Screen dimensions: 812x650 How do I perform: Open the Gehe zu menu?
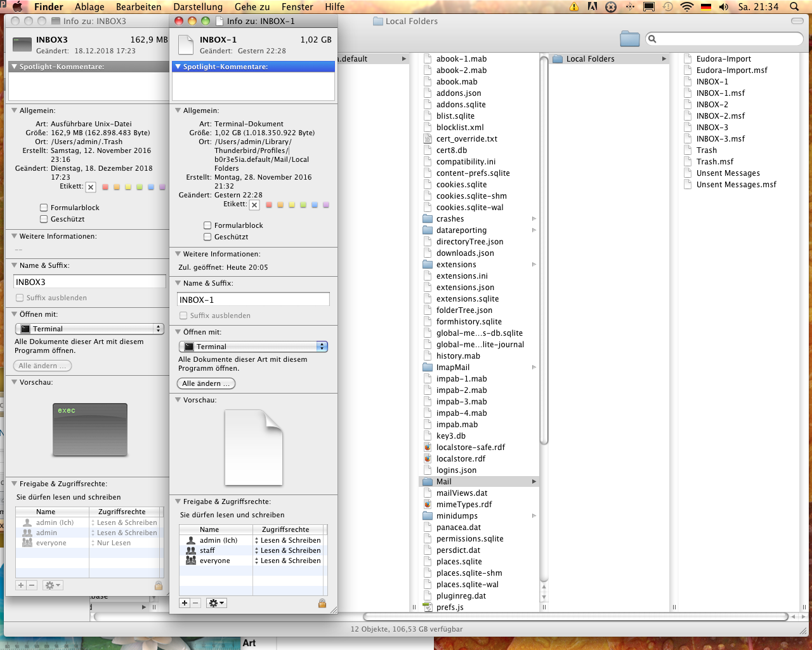point(252,7)
